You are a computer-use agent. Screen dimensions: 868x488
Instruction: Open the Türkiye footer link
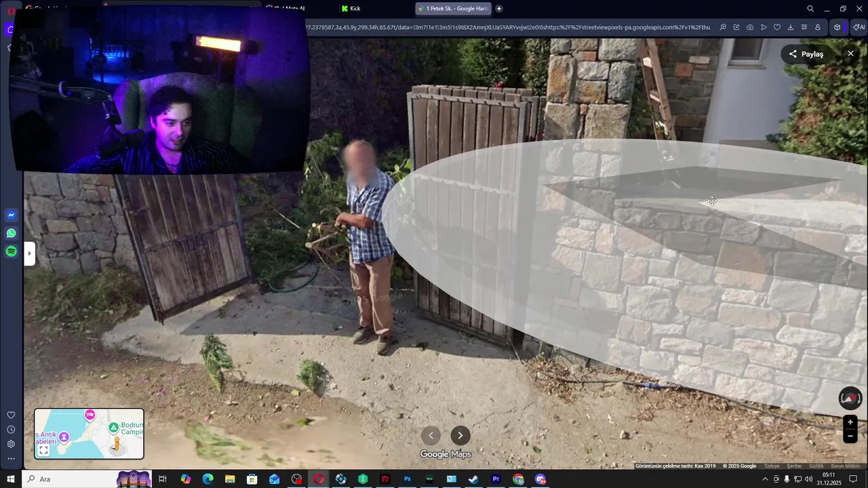click(x=772, y=466)
